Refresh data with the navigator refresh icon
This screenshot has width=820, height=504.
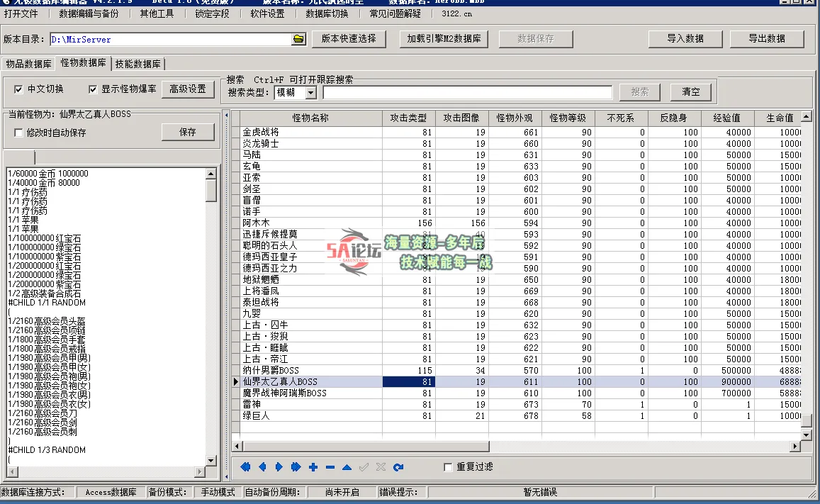click(398, 467)
